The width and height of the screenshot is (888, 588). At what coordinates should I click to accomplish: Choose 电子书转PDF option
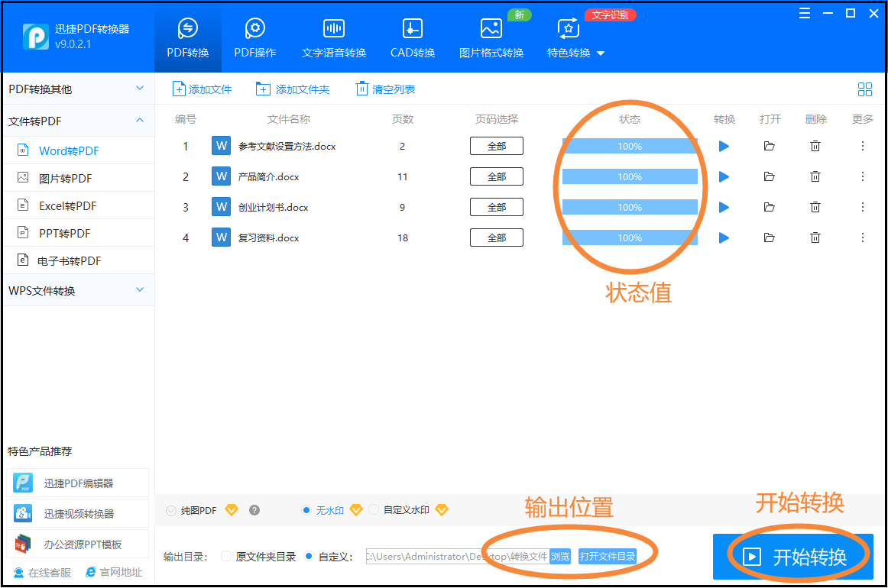coord(78,261)
